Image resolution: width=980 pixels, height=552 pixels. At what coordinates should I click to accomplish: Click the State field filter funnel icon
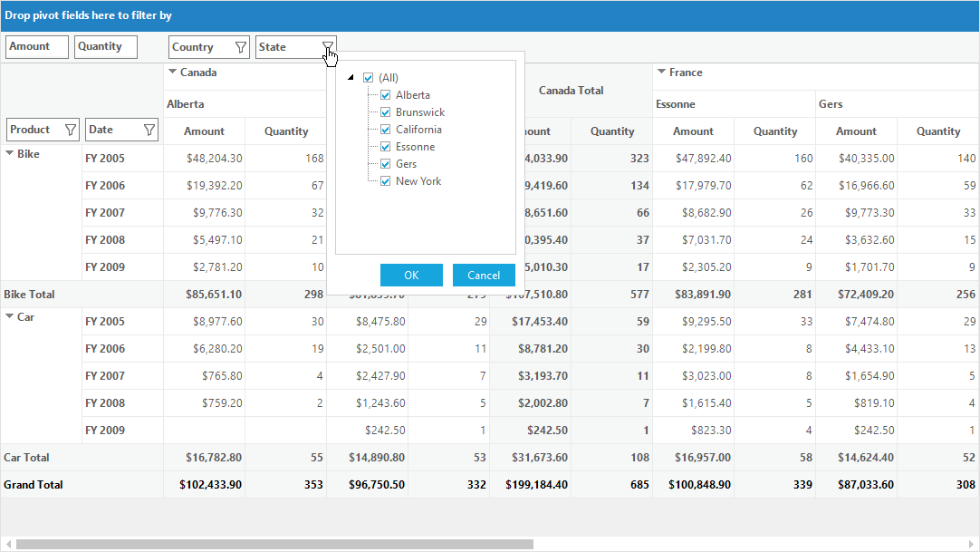point(328,47)
